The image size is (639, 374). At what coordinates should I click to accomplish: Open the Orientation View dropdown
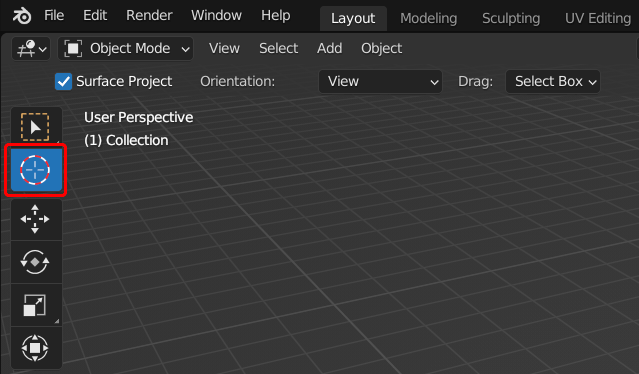point(380,81)
